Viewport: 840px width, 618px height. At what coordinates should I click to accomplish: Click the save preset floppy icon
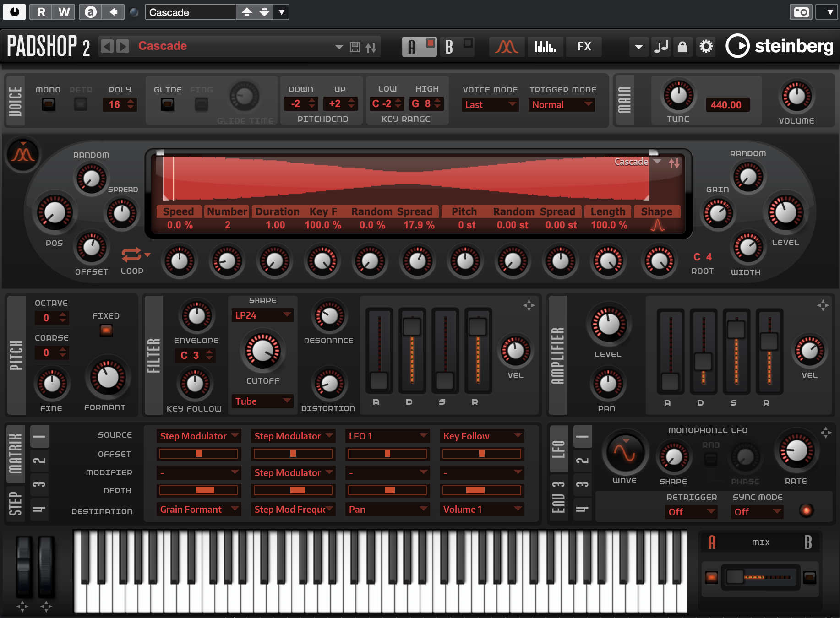(355, 47)
